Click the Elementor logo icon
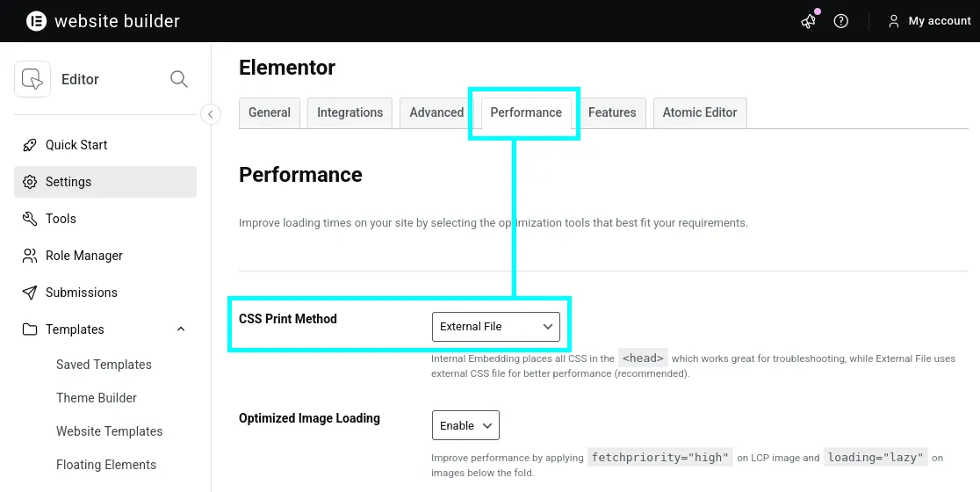The image size is (980, 492). point(36,21)
